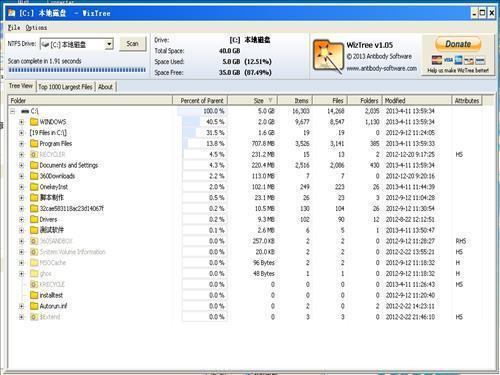Sort by the Size column header

252,100
